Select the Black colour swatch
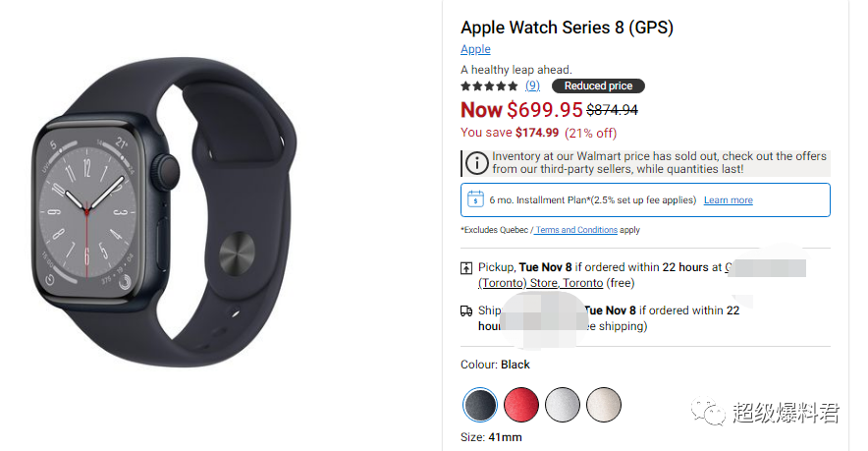 [x=480, y=405]
